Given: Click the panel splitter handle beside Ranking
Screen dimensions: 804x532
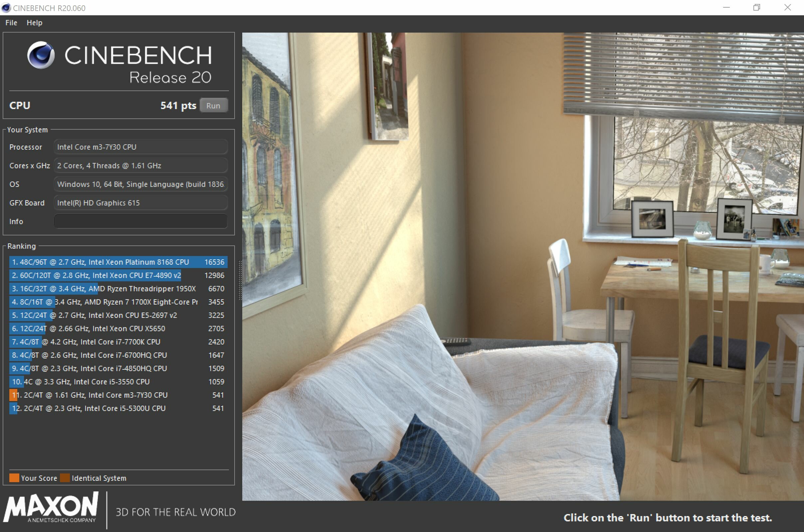Looking at the screenshot, I should (240, 280).
